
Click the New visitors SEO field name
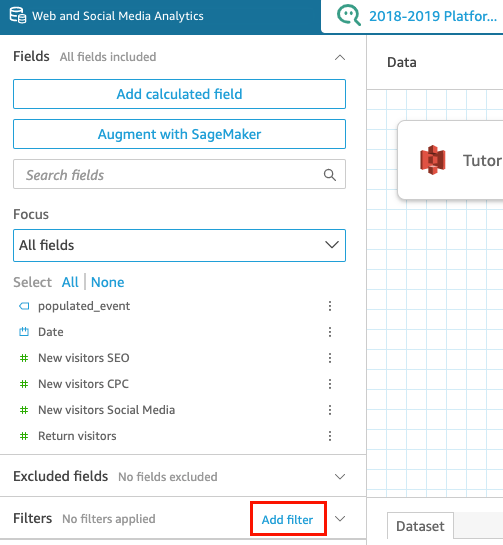tap(84, 358)
